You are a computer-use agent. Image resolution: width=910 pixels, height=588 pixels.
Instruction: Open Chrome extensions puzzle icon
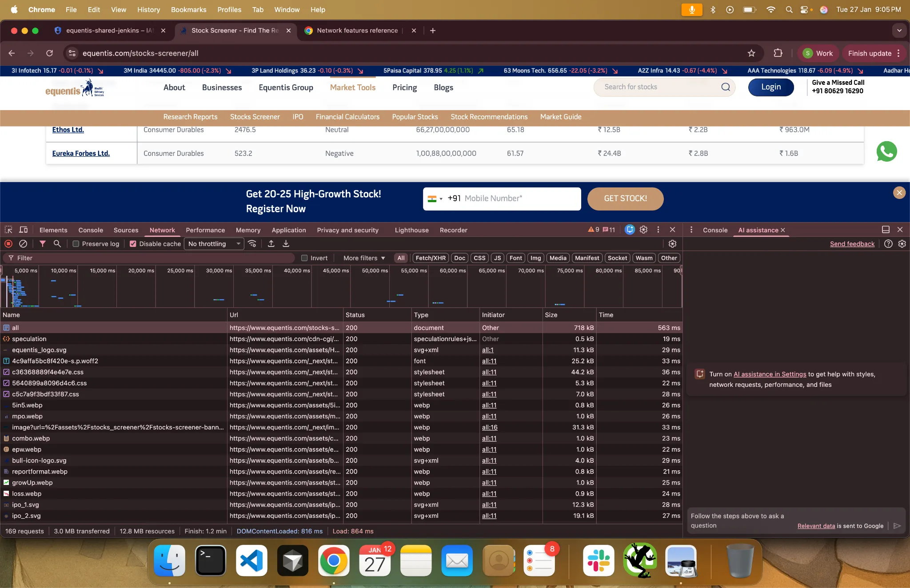pyautogui.click(x=778, y=53)
